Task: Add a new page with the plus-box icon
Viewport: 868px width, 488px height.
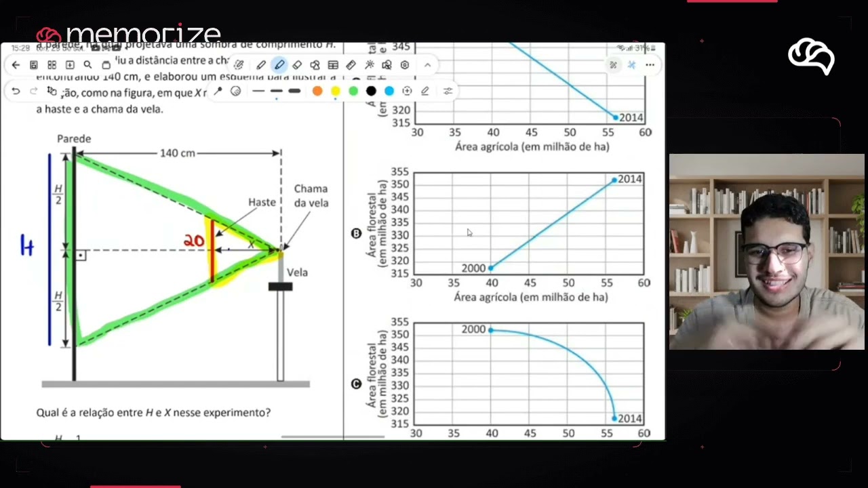Action: (x=70, y=65)
